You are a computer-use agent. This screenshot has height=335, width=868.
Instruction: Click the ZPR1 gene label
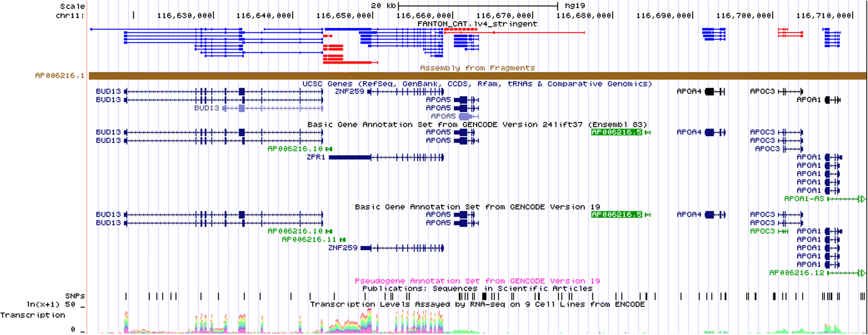click(316, 157)
